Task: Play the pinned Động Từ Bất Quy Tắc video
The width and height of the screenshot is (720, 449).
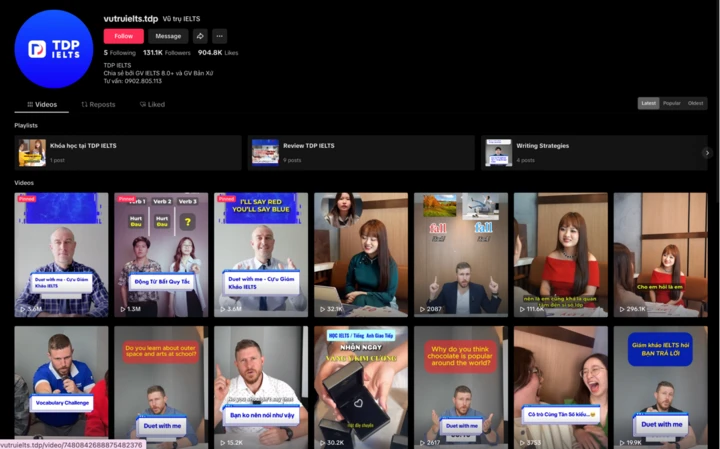Action: [161, 255]
